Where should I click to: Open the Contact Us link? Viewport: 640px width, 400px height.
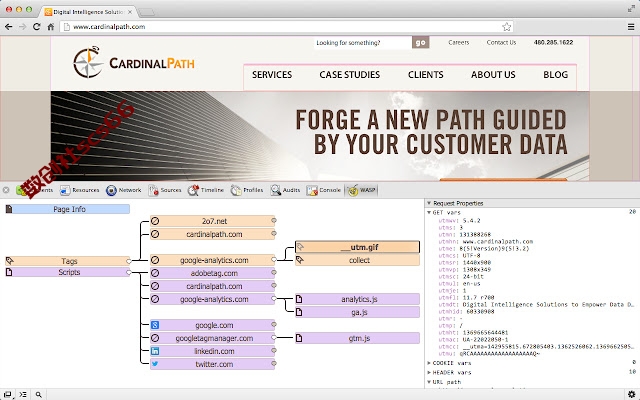click(501, 42)
